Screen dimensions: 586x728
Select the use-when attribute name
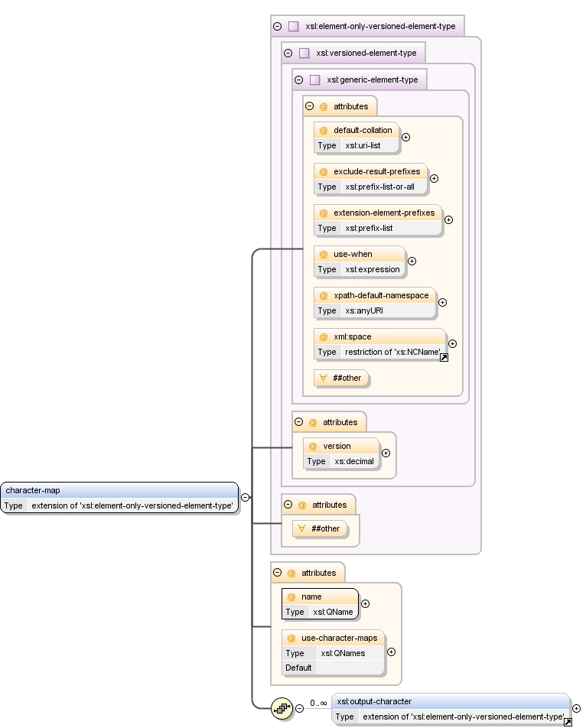[353, 255]
